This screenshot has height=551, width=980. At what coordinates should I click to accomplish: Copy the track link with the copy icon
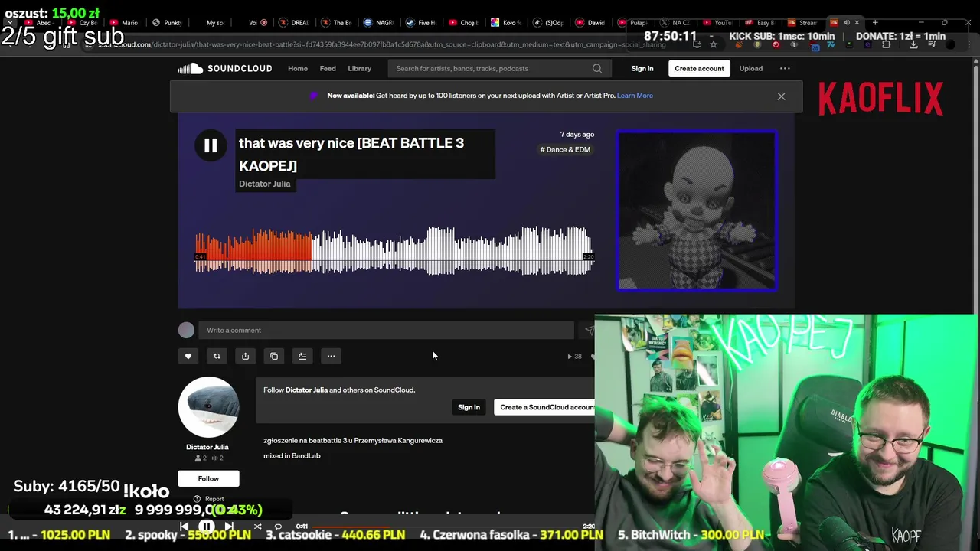pos(274,356)
